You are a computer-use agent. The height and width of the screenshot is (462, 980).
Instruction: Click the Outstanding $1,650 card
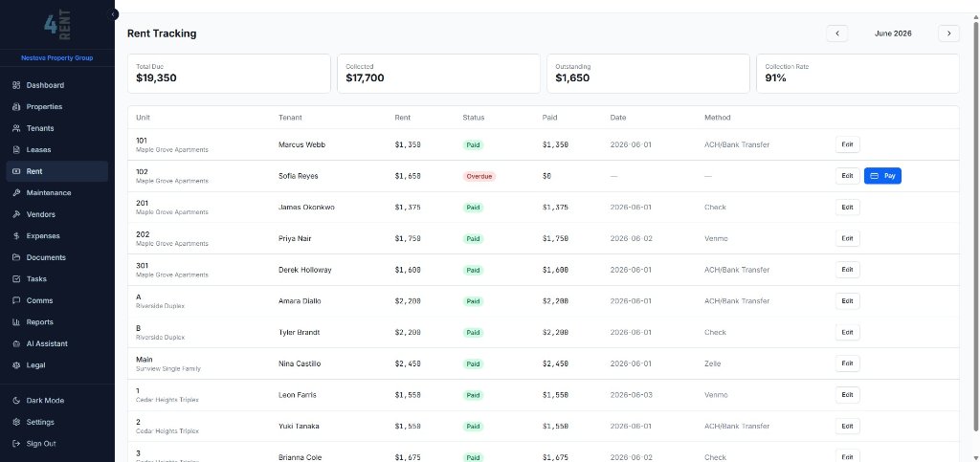648,74
